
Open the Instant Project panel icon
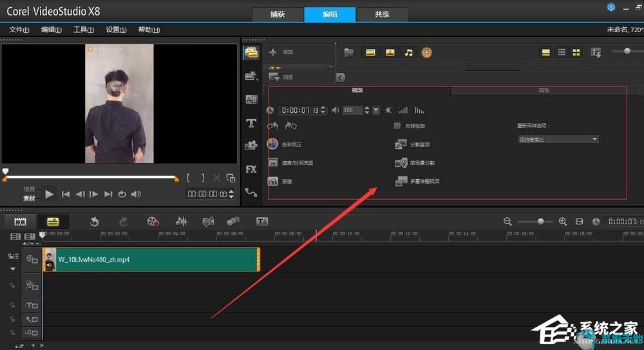coord(251,75)
